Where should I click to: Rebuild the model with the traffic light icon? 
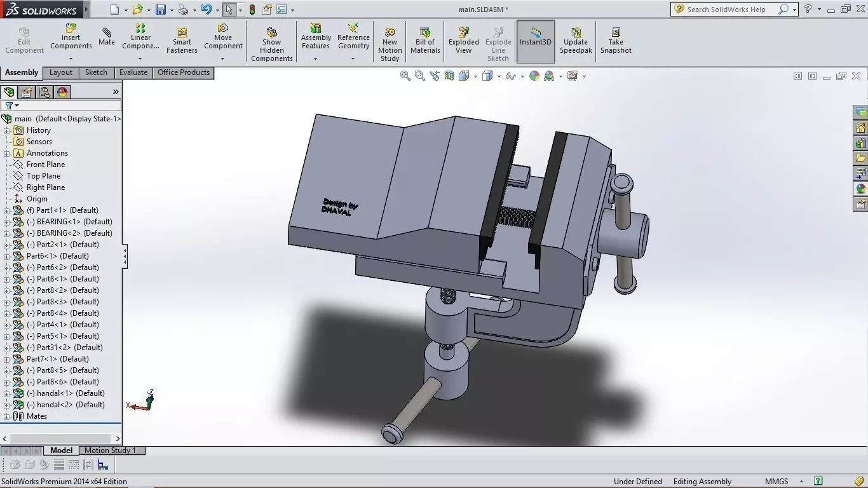[x=252, y=10]
